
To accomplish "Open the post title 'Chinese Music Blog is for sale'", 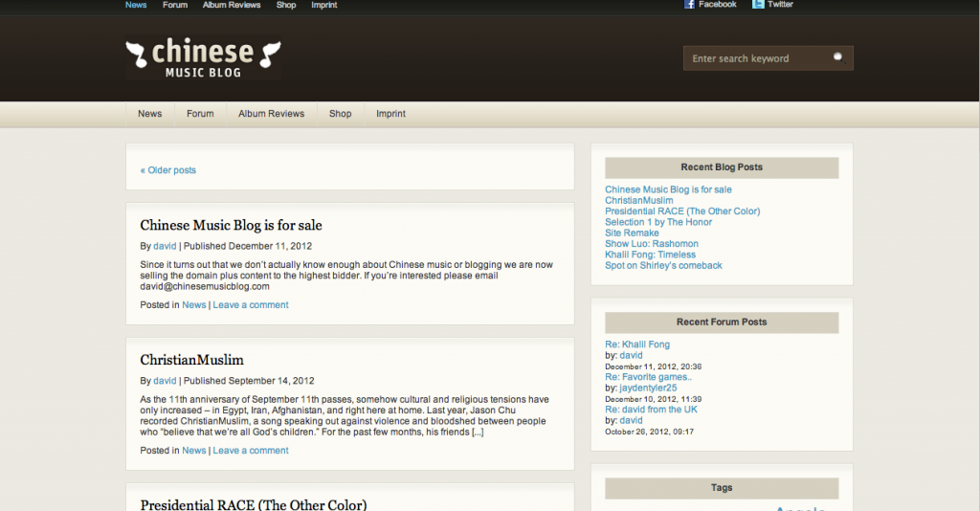I will [x=232, y=226].
